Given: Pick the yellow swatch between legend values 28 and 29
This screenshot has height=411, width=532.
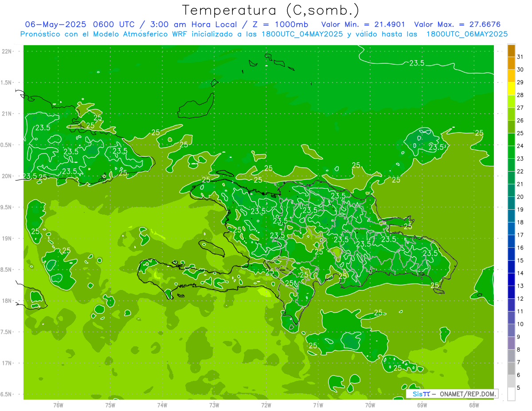Looking at the screenshot, I should (x=511, y=89).
